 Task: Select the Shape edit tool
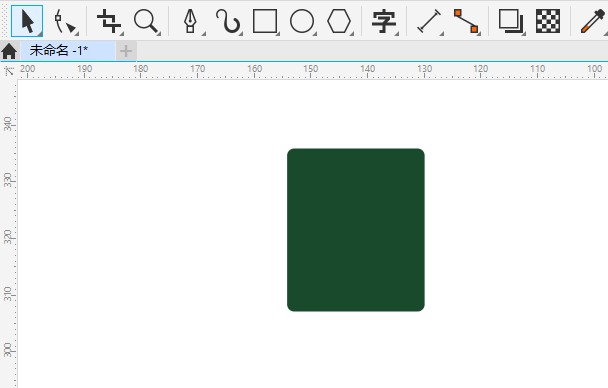click(x=64, y=21)
